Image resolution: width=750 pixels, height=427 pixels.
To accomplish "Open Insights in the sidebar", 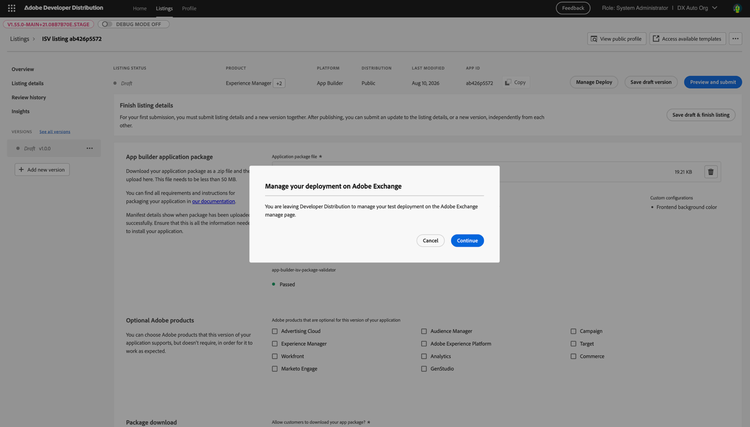I will click(21, 111).
